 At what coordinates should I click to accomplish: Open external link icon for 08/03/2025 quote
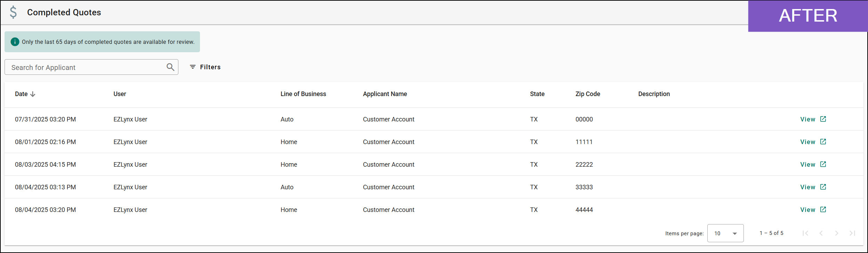point(823,164)
